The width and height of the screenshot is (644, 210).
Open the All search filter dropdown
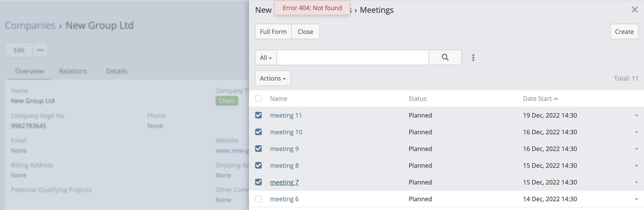point(265,57)
